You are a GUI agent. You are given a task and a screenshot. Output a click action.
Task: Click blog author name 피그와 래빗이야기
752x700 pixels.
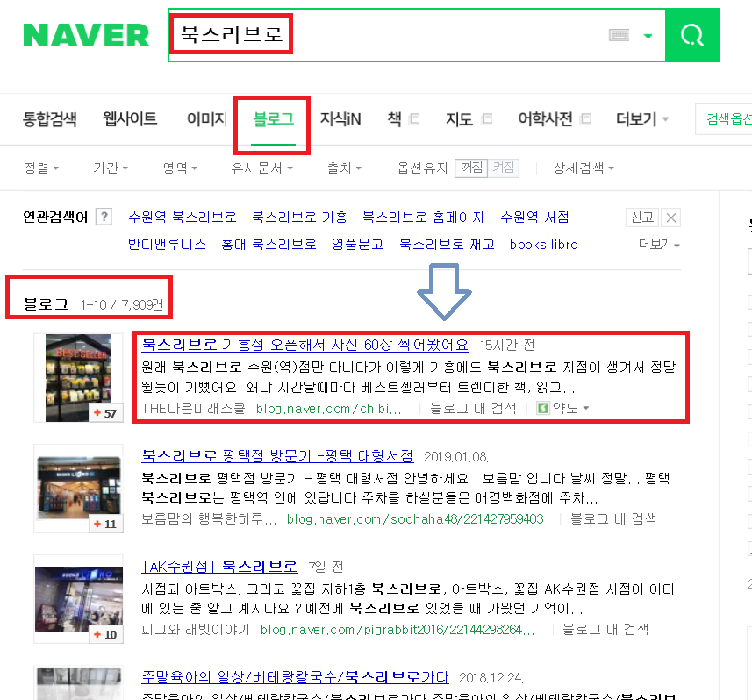coord(196,630)
